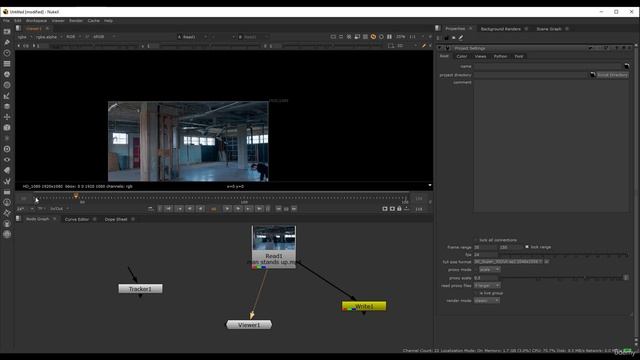
Task: Switch to Background Renders tab
Action: [x=500, y=29]
